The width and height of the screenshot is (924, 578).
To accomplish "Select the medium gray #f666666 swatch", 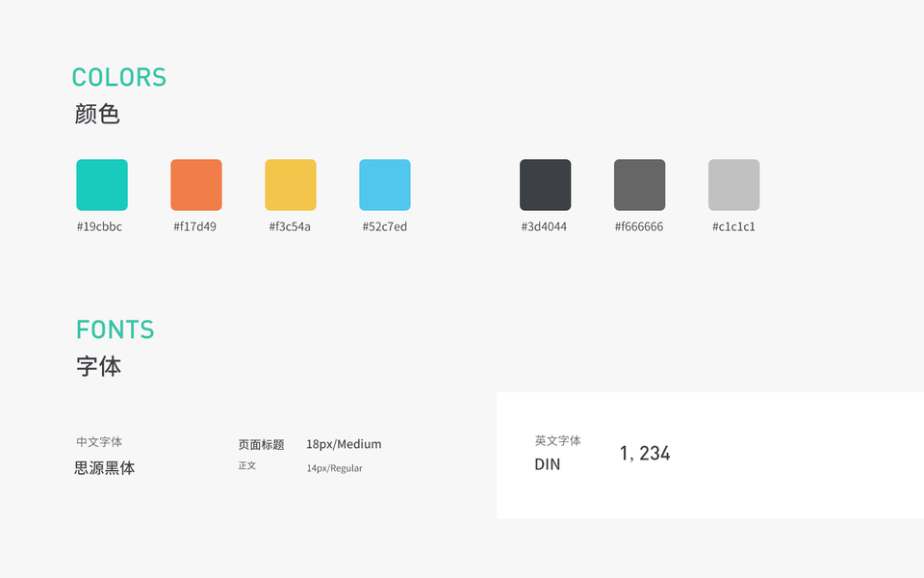I will 639,185.
